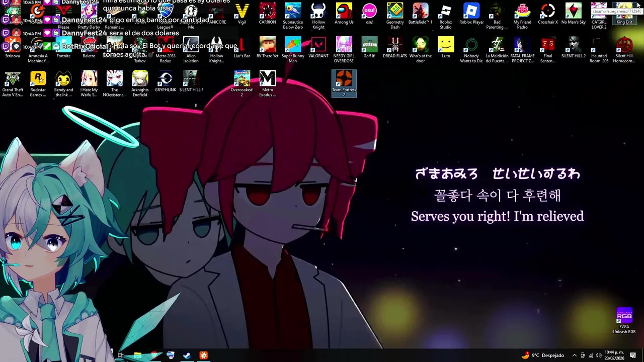This screenshot has width=644, height=362.
Task: Open the taskbar clock showing 10:44 p. m.
Action: tap(614, 355)
